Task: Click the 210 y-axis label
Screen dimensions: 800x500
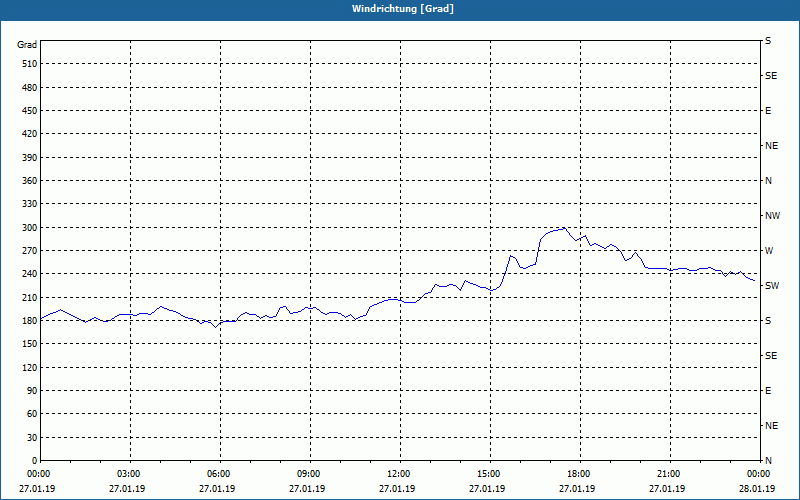Action: pos(30,297)
